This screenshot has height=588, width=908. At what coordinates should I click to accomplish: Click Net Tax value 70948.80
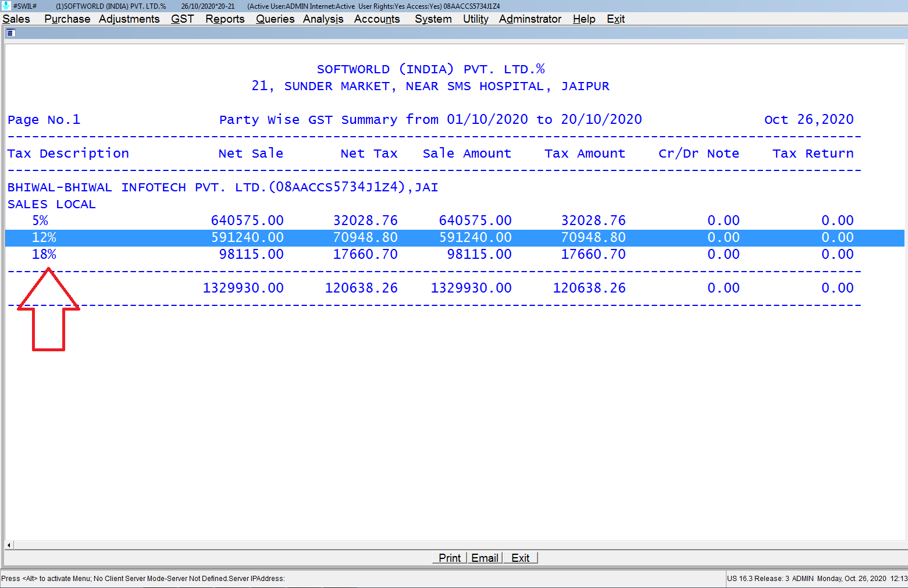click(x=365, y=237)
